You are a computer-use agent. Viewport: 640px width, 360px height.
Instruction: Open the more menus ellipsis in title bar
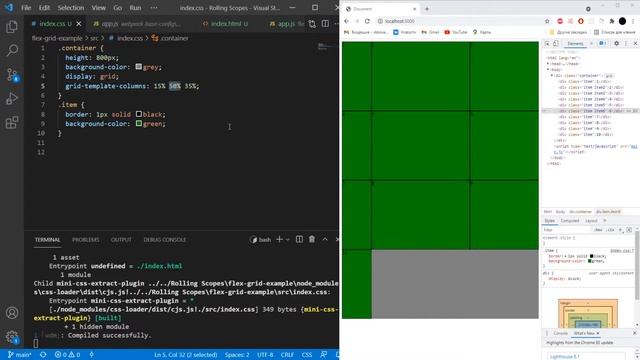point(154,8)
